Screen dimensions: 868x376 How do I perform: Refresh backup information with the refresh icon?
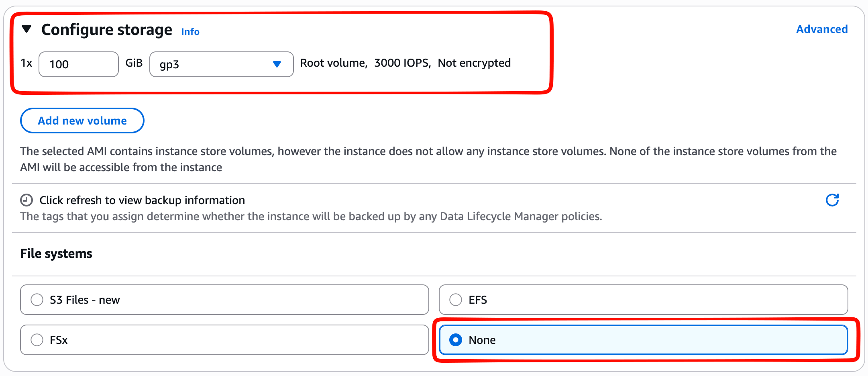point(832,200)
